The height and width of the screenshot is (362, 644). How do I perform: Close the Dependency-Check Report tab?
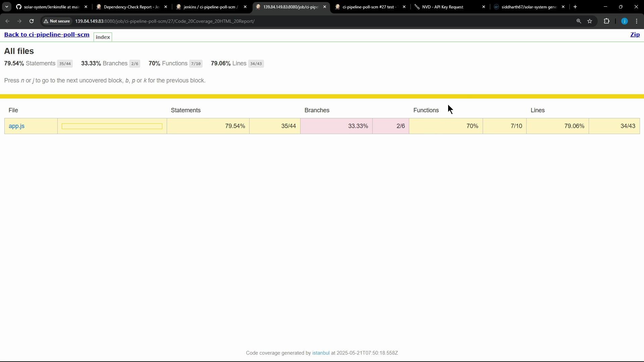pyautogui.click(x=166, y=7)
